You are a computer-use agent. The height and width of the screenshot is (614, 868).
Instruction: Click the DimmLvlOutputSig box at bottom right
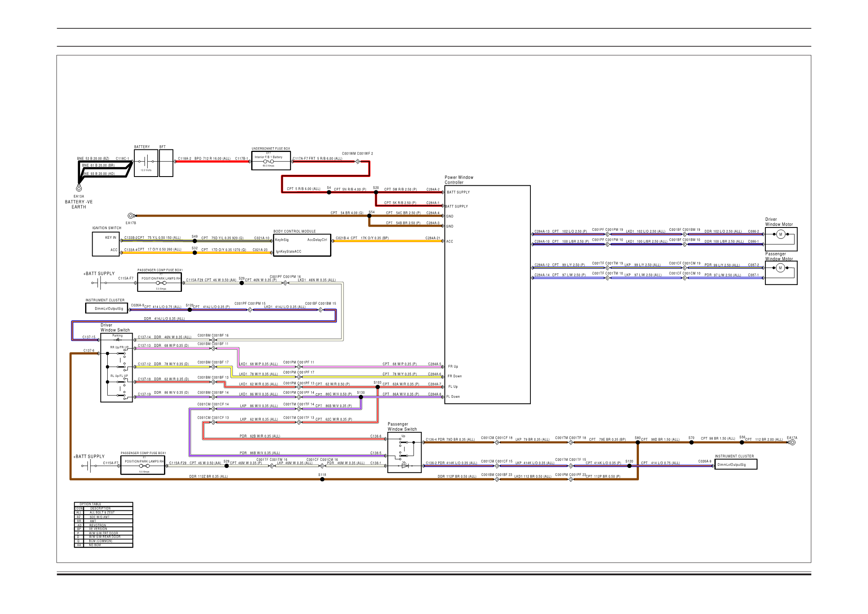click(735, 465)
